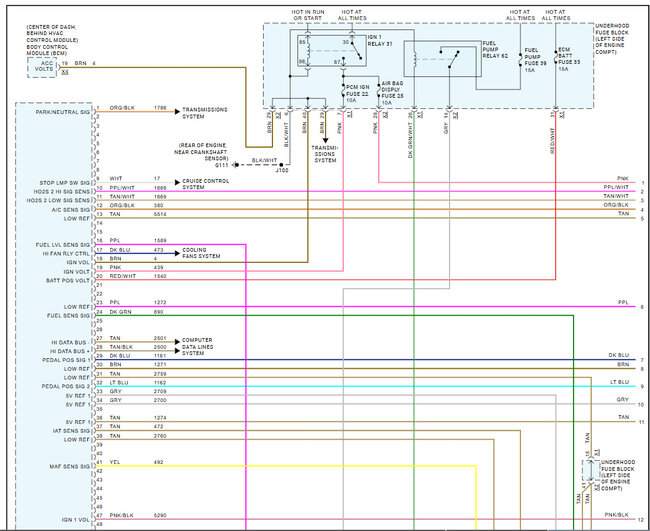Select the J100 junction label
Image resolution: width=650 pixels, height=531 pixels.
(x=282, y=170)
